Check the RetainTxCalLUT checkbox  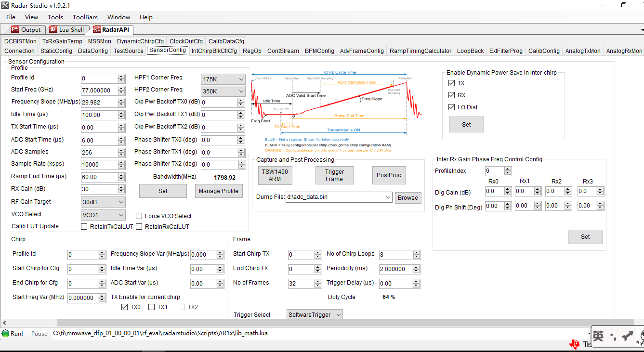[x=84, y=227]
